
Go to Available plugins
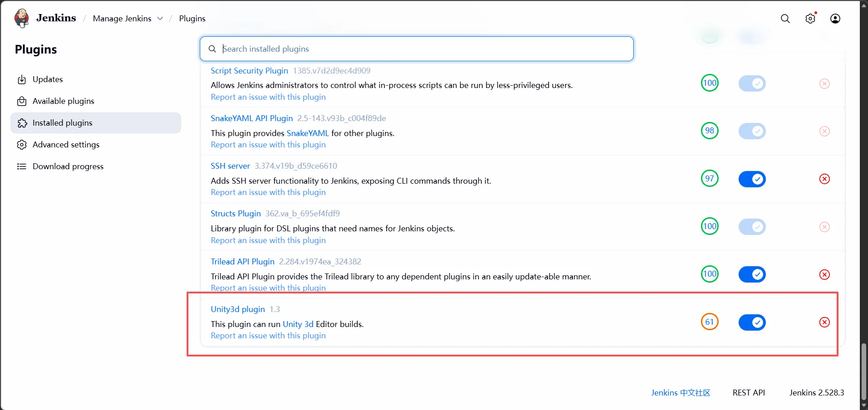coord(96,101)
